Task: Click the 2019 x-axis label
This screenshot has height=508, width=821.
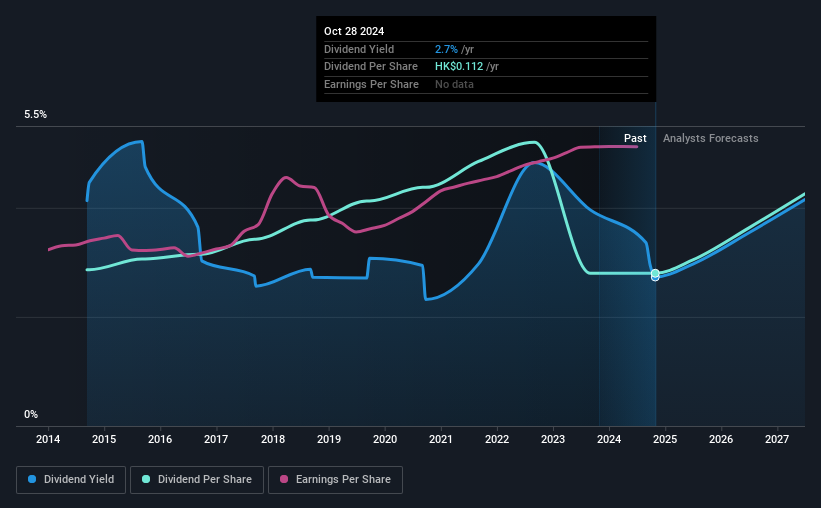Action: 329,439
